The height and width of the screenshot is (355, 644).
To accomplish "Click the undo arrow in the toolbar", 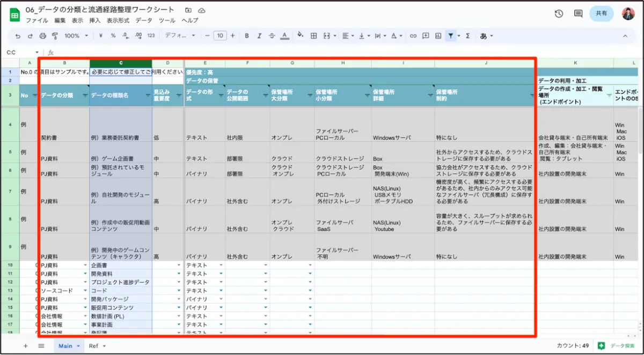I will (x=18, y=36).
